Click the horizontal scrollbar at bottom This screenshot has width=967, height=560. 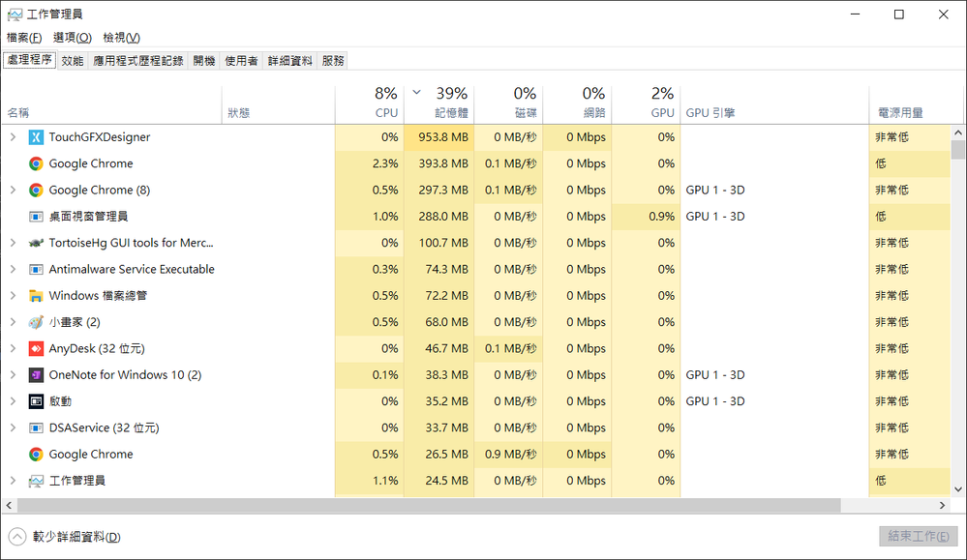[x=428, y=505]
